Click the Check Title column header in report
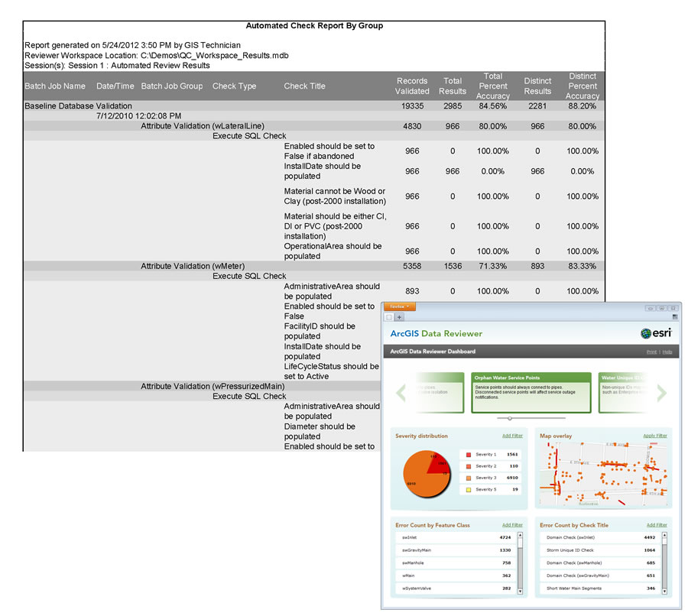 pyautogui.click(x=304, y=86)
